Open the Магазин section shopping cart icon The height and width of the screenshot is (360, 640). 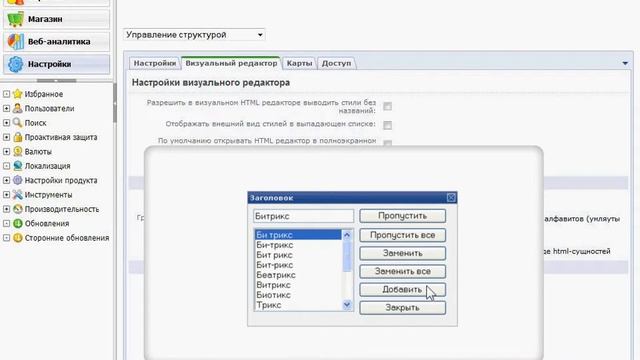pyautogui.click(x=16, y=19)
